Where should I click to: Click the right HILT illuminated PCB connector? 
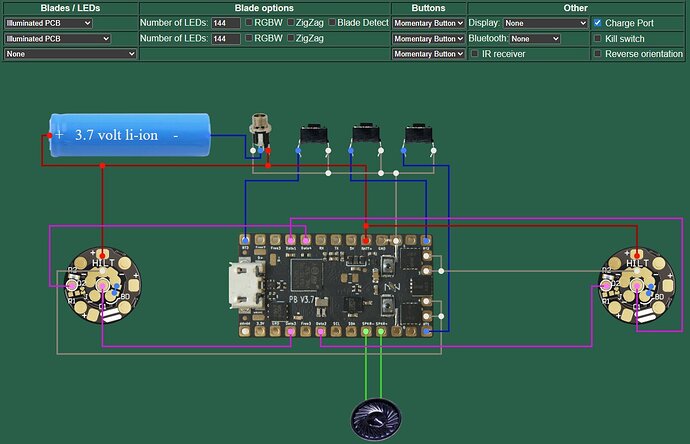pos(637,285)
